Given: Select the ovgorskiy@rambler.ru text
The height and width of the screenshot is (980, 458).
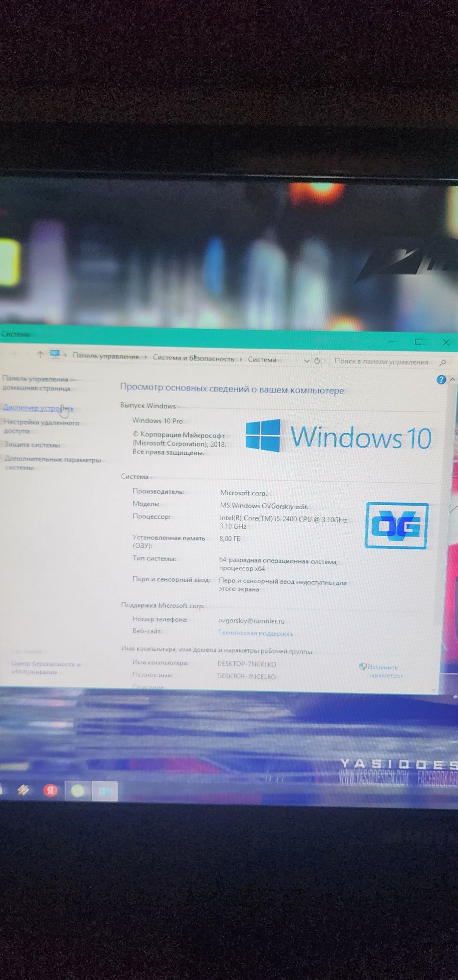Looking at the screenshot, I should [x=251, y=621].
